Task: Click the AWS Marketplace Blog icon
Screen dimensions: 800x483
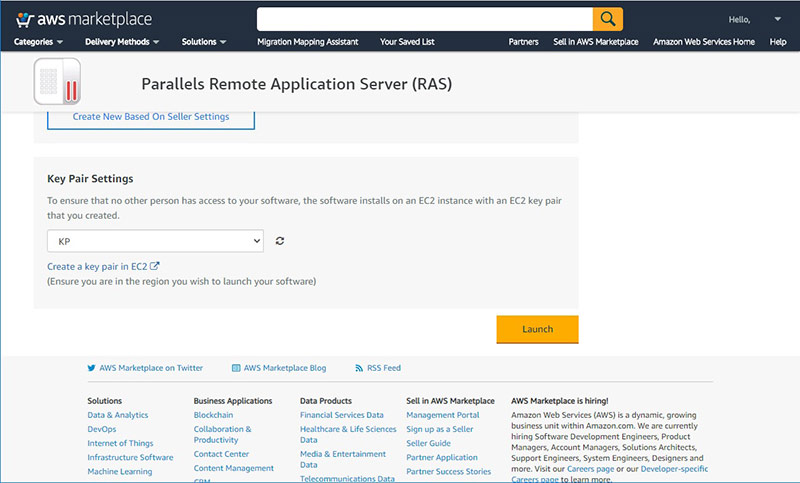Action: pyautogui.click(x=236, y=368)
